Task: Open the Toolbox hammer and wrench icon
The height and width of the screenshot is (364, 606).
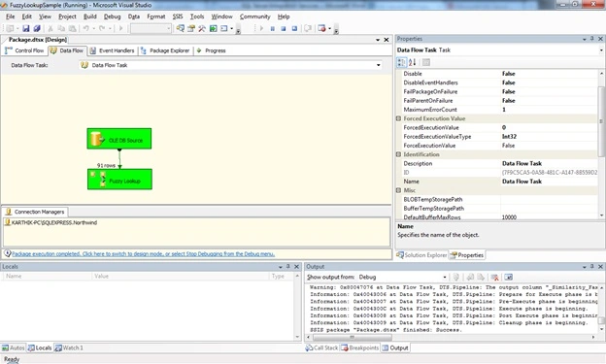Action: [x=202, y=28]
